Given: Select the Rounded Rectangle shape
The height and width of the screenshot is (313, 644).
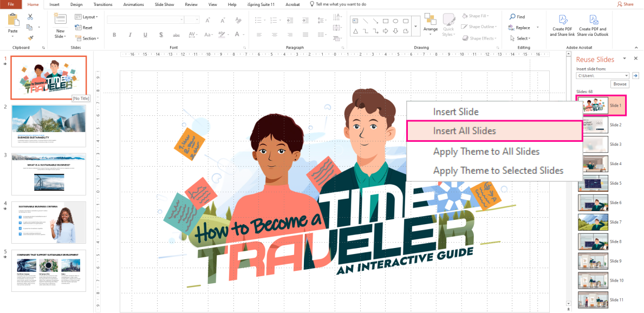Looking at the screenshot, I should click(406, 21).
